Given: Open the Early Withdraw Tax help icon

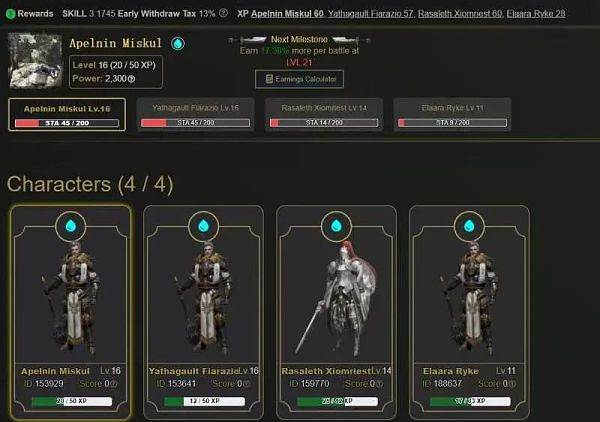Looking at the screenshot, I should pos(224,13).
